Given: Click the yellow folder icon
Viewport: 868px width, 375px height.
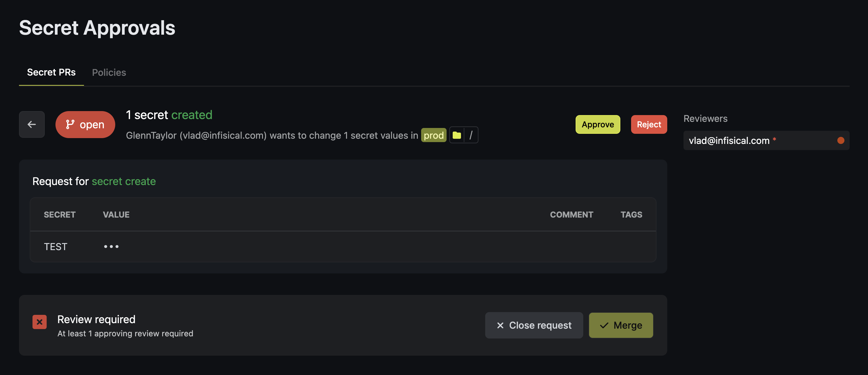Looking at the screenshot, I should point(457,135).
